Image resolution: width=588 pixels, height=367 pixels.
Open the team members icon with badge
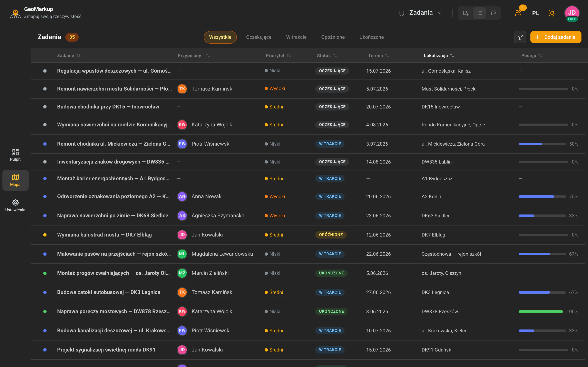(x=519, y=13)
